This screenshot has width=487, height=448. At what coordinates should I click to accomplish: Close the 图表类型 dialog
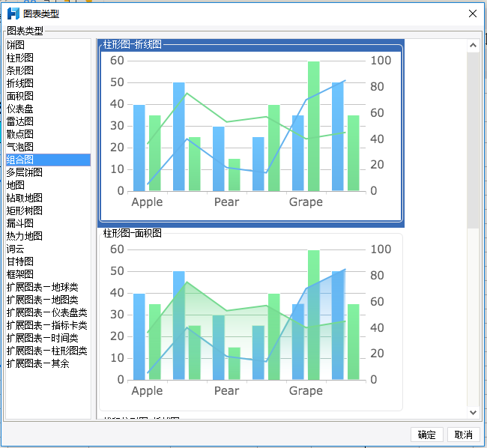coord(473,13)
